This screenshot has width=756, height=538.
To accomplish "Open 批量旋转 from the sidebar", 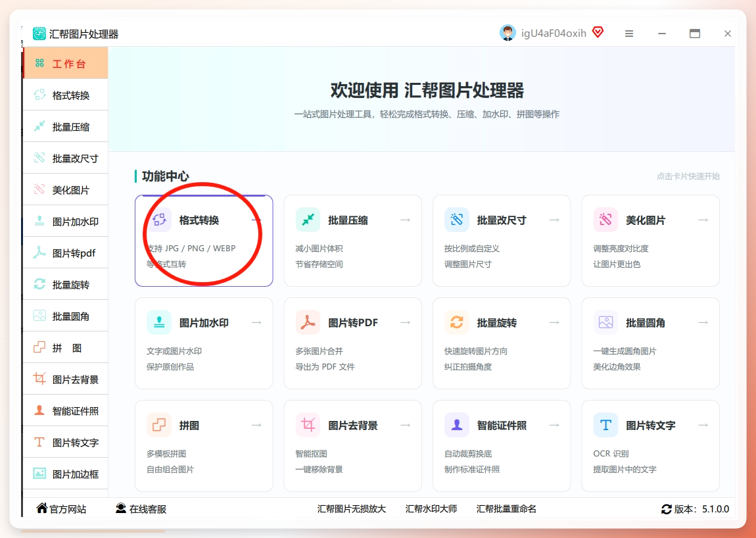I will [x=66, y=284].
